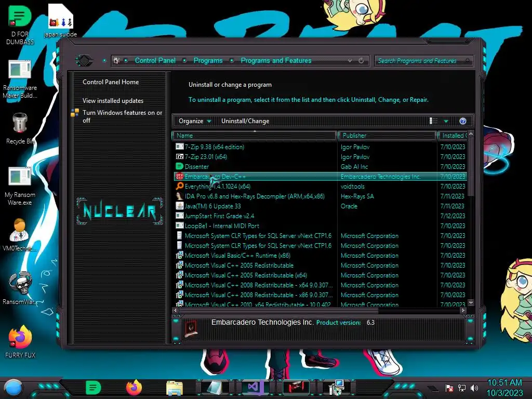
Task: Open Ransomware Maker Build desktop icon
Action: [20, 79]
